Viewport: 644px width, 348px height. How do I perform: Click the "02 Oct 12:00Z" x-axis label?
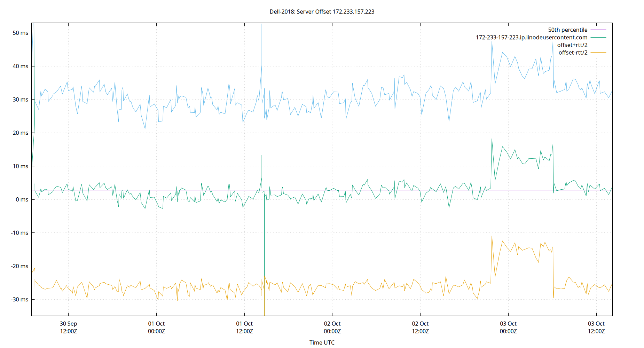coord(421,327)
